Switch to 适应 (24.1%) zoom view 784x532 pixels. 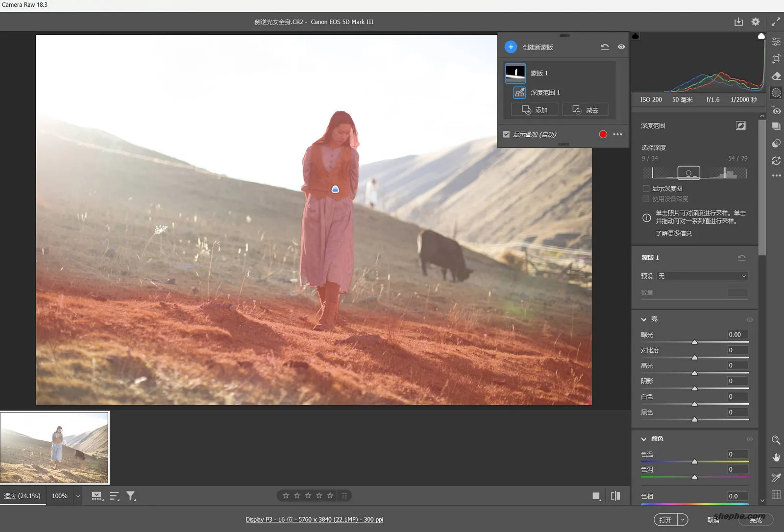click(x=22, y=495)
